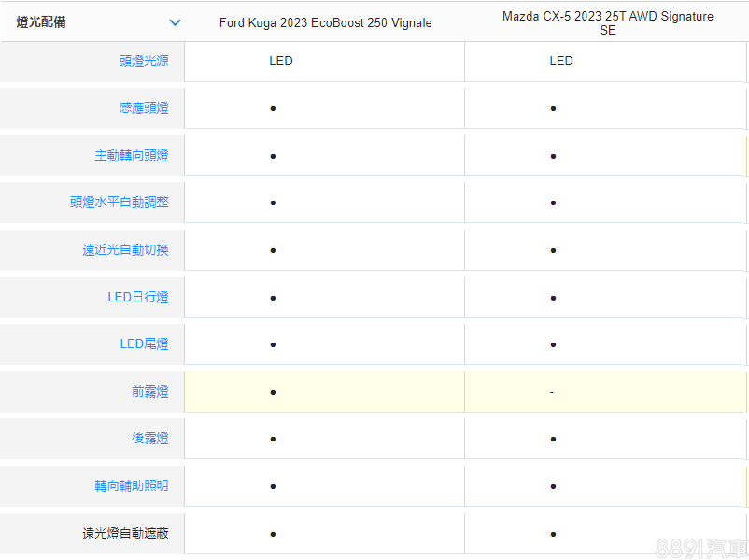
Task: Click the 前霧燈 row label
Action: (149, 392)
